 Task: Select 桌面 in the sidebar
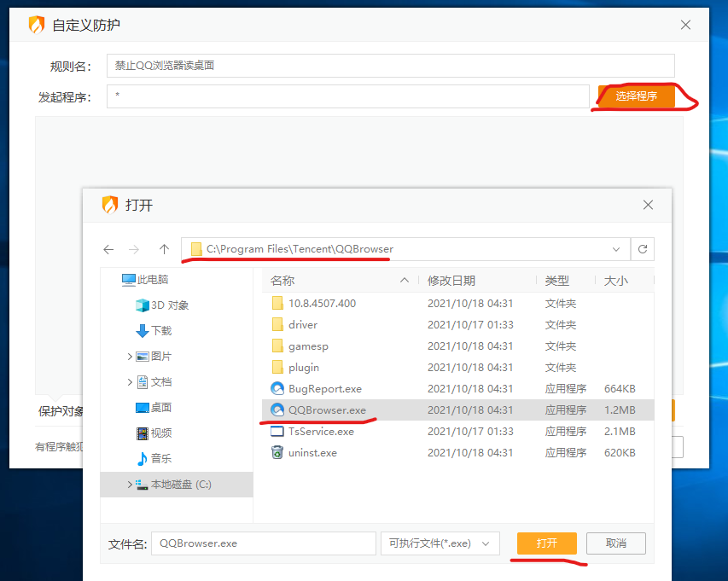pyautogui.click(x=161, y=407)
